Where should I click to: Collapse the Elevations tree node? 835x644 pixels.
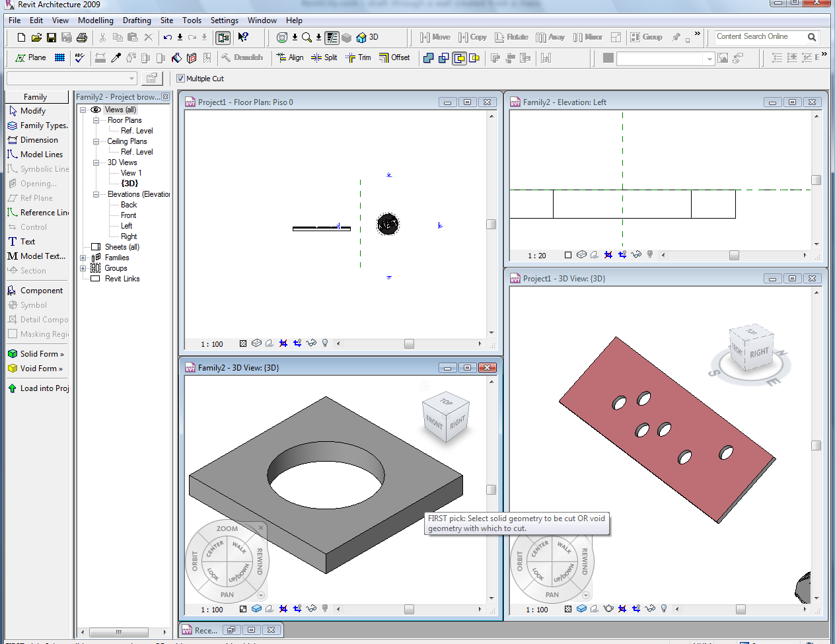pyautogui.click(x=96, y=194)
